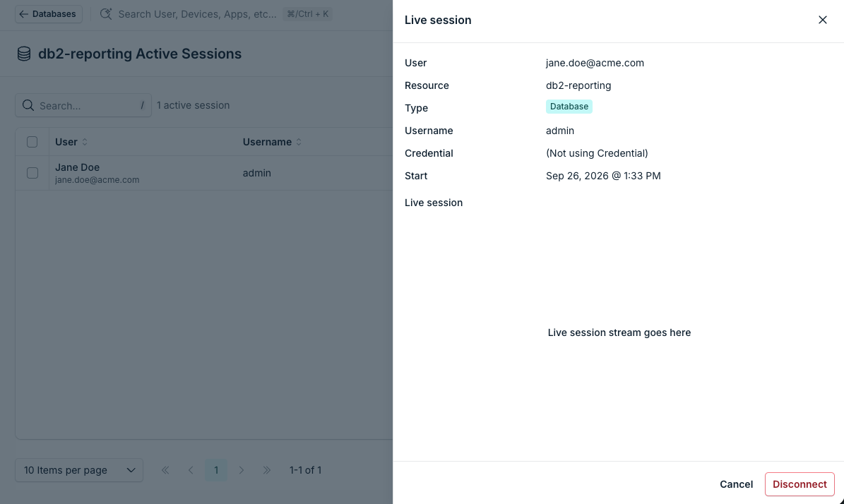The height and width of the screenshot is (504, 844).
Task: Go to the first page
Action: [165, 470]
